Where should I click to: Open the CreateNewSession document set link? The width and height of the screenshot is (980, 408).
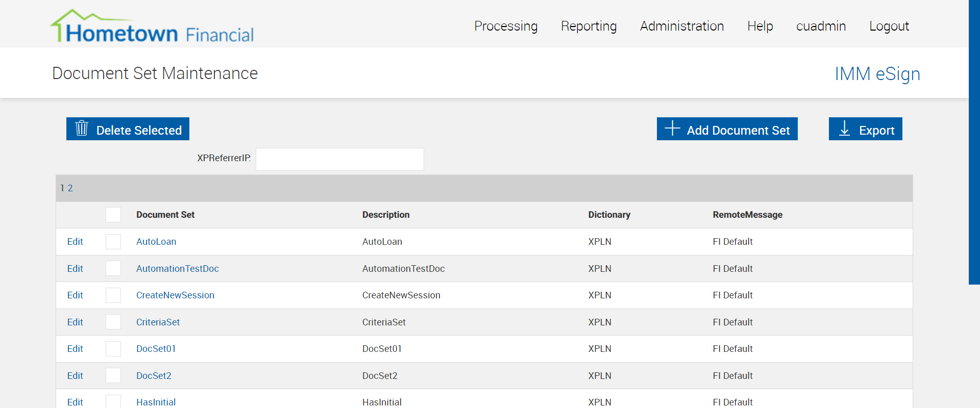pos(175,295)
